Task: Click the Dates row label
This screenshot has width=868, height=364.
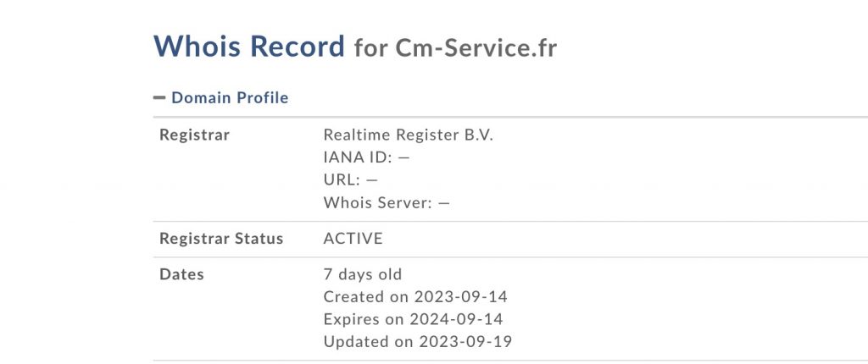Action: [181, 274]
